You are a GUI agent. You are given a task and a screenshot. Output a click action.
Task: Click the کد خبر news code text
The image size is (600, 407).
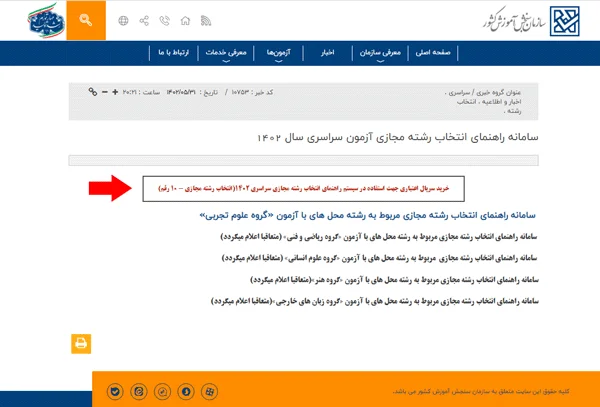[x=253, y=92]
